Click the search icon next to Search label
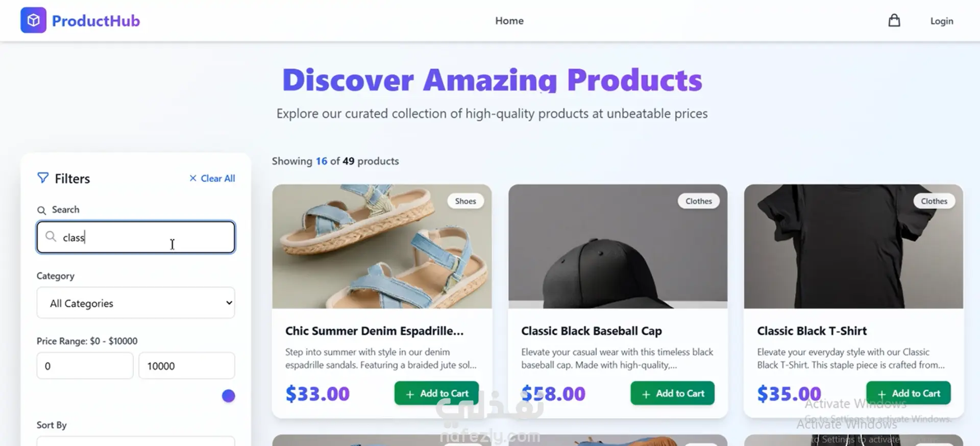Screen dimensions: 980x446 (x=41, y=210)
